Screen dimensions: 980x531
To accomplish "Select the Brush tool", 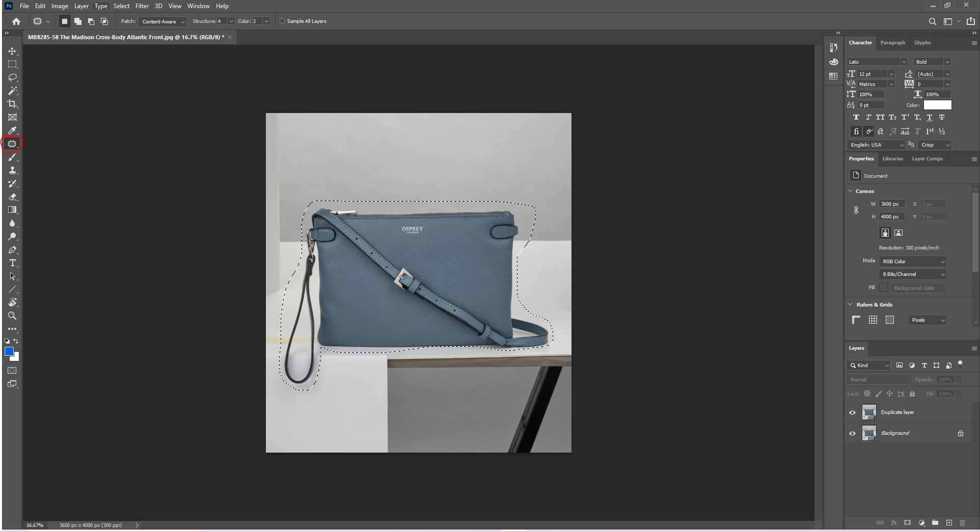I will coord(12,157).
